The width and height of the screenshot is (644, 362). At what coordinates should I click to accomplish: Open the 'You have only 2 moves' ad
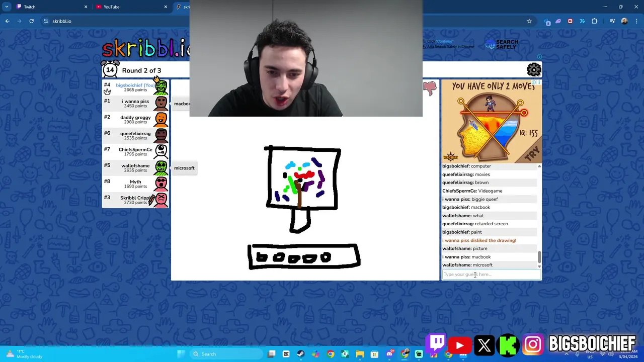492,122
